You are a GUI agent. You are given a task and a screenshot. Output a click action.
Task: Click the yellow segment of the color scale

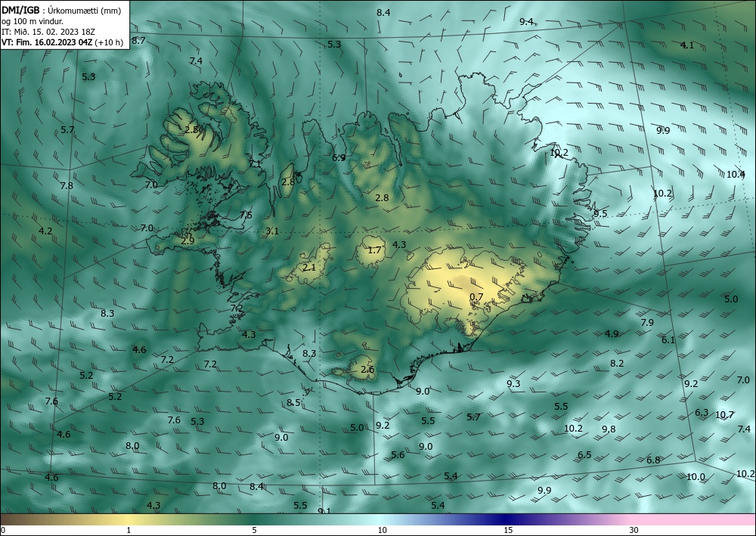(x=128, y=519)
